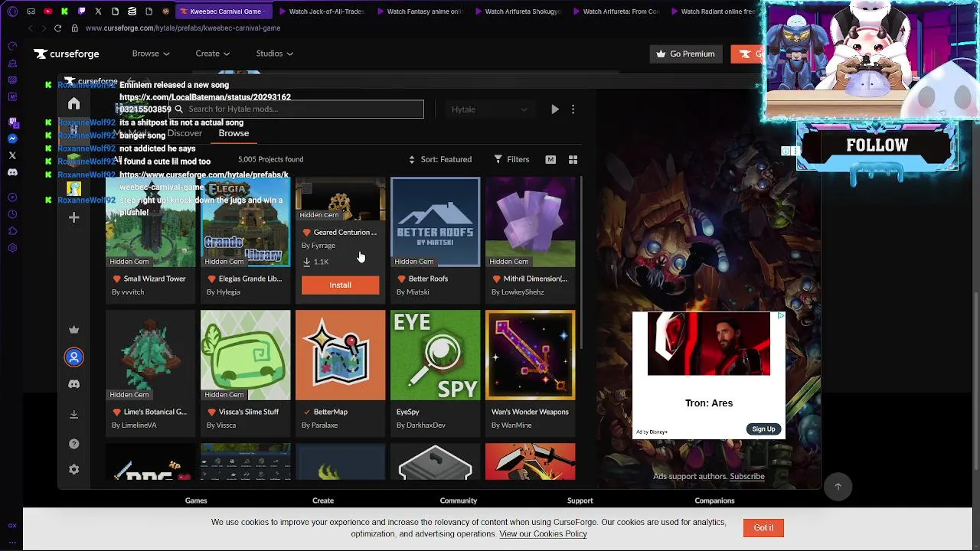Click the play arrow next to Hytale
Screen dimensions: 980x551
554,109
